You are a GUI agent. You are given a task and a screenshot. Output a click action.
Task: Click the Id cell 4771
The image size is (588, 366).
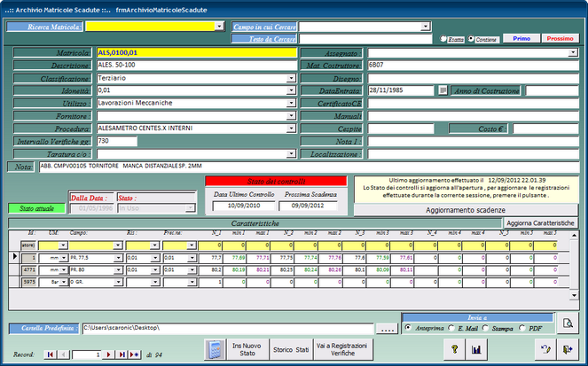click(29, 269)
